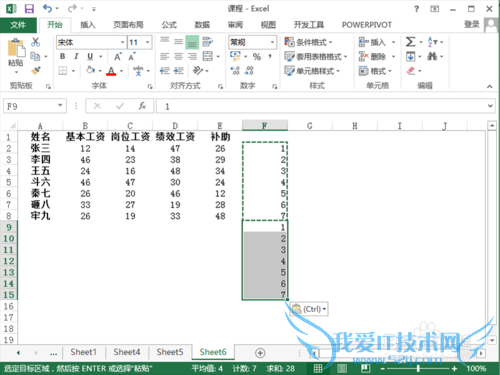Switch to the 插入 Insert ribbon tab
Image resolution: width=500 pixels, height=375 pixels.
tap(88, 25)
